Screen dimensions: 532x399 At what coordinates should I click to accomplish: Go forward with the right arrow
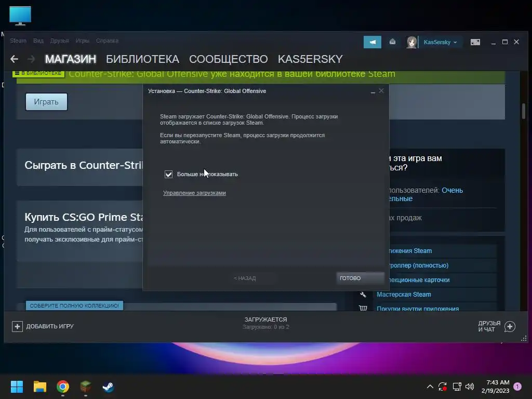(31, 59)
